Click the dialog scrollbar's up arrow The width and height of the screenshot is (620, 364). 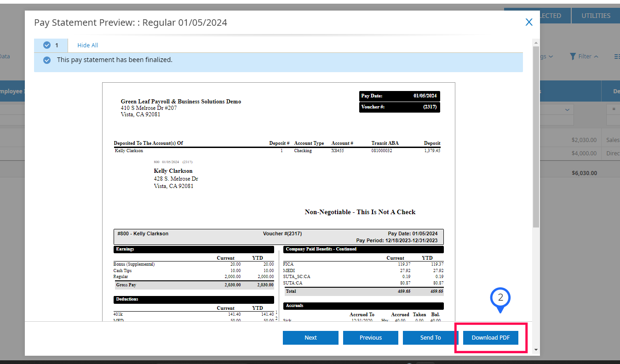pos(536,42)
